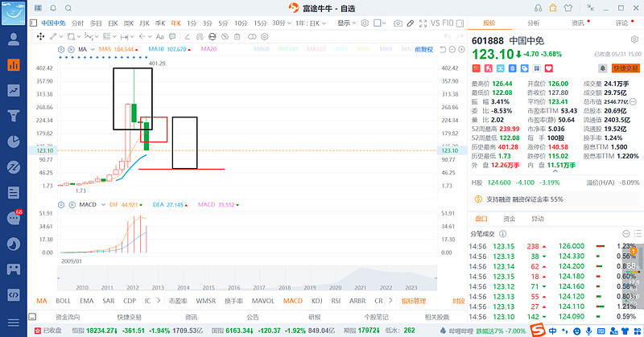Click the magnet snap drawing icon
This screenshot has width=644, height=337.
(200, 36)
